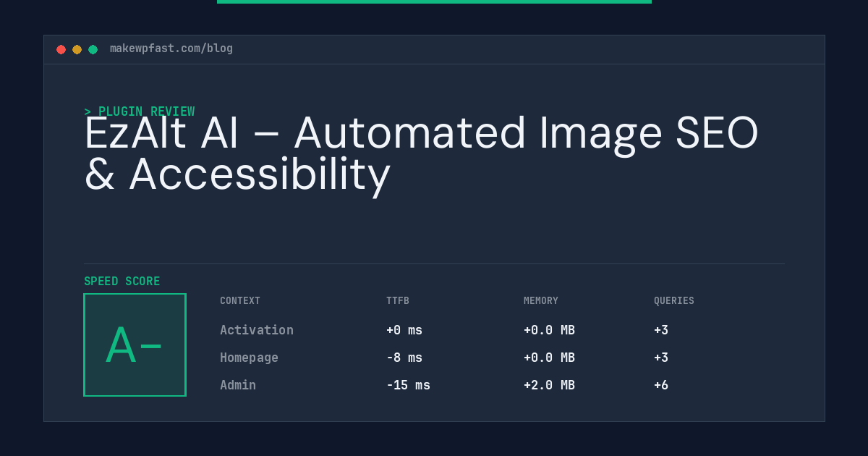Viewport: 868px width, 456px height.
Task: Select the Homepage row label
Action: click(x=249, y=358)
